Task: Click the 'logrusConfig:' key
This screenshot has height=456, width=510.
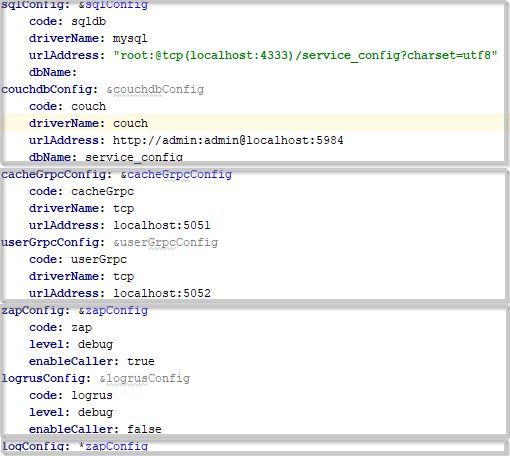Action: [x=46, y=378]
